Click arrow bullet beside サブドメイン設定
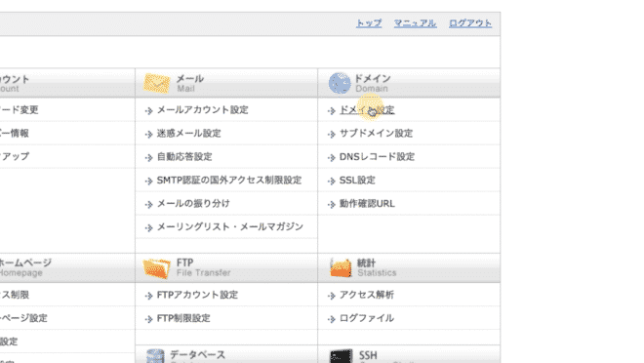This screenshot has width=644, height=363. (332, 135)
